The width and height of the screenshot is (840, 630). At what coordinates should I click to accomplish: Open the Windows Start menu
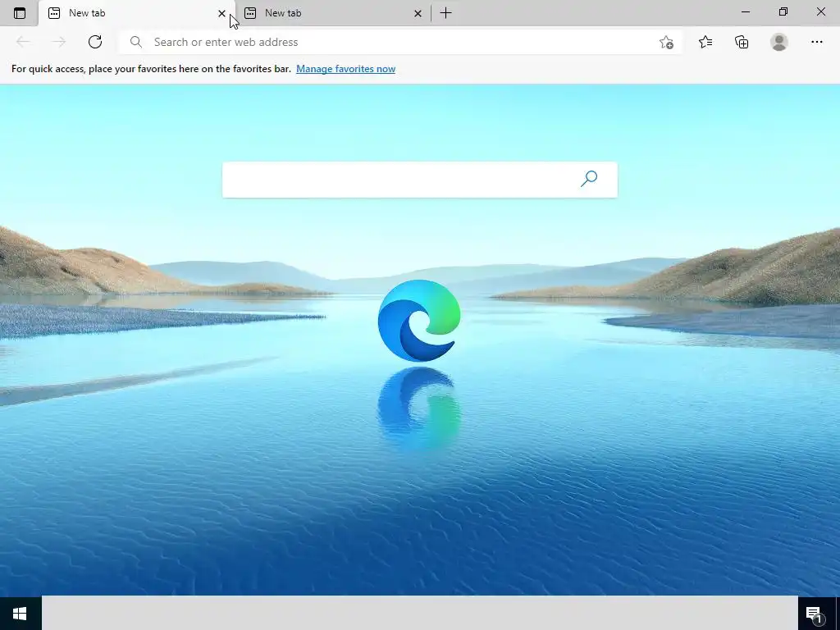point(21,614)
